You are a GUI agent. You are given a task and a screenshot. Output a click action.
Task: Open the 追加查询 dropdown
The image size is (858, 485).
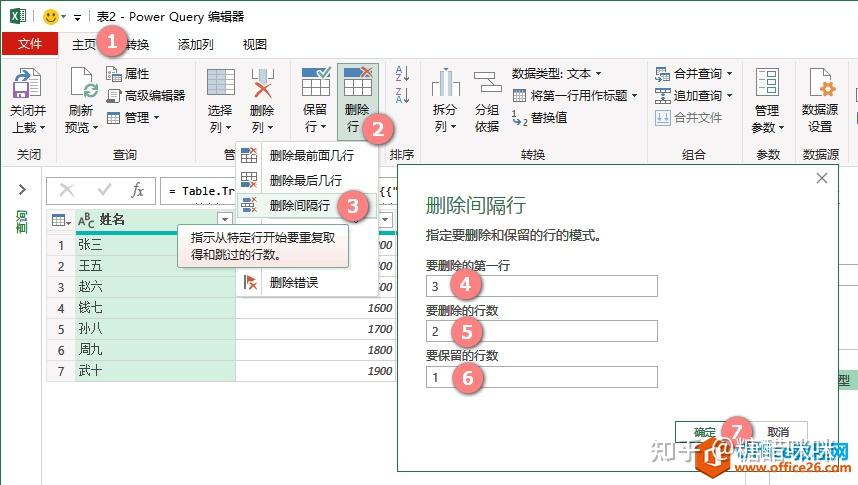tap(729, 96)
